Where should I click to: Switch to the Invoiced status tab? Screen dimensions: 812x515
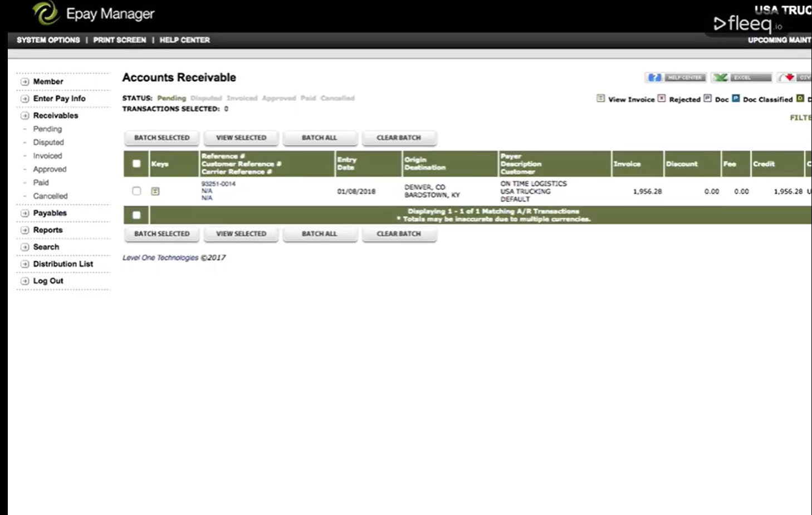242,98
